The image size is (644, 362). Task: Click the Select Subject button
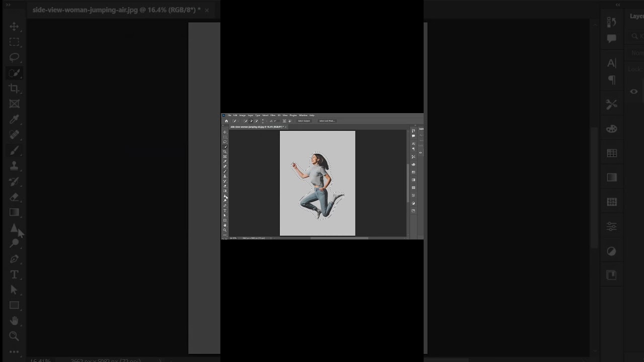304,121
